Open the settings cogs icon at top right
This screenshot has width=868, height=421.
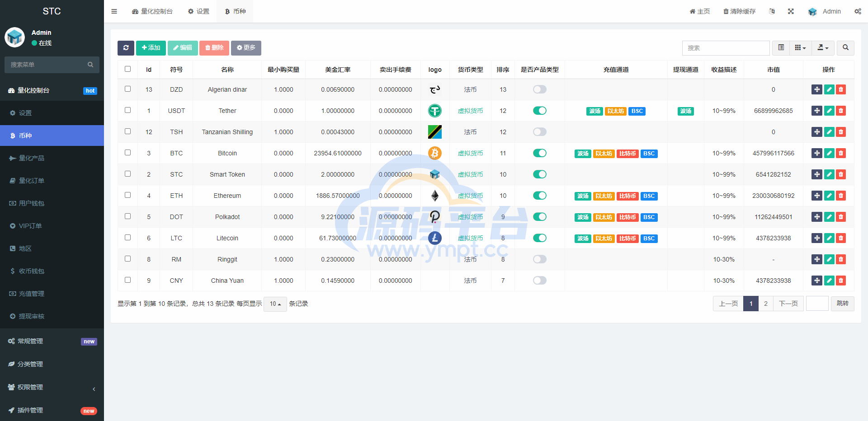(858, 11)
